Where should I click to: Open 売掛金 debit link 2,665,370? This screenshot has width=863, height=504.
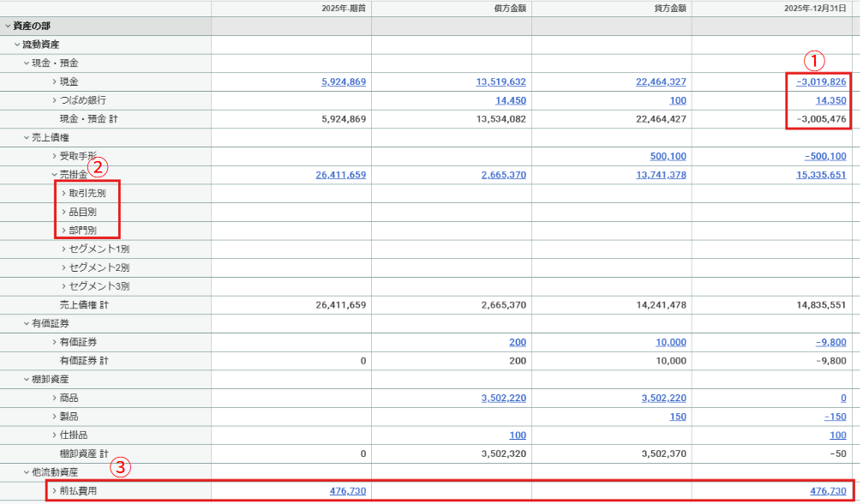[x=504, y=175]
